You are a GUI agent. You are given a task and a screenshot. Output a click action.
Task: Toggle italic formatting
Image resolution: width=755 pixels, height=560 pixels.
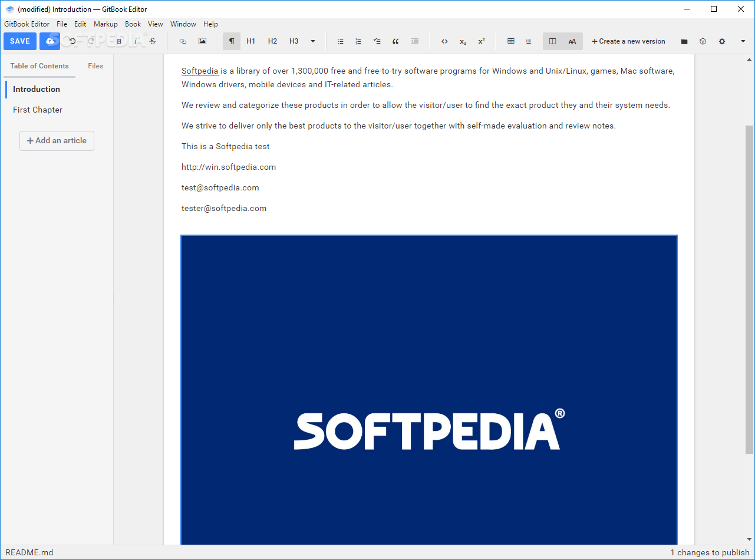(x=136, y=41)
